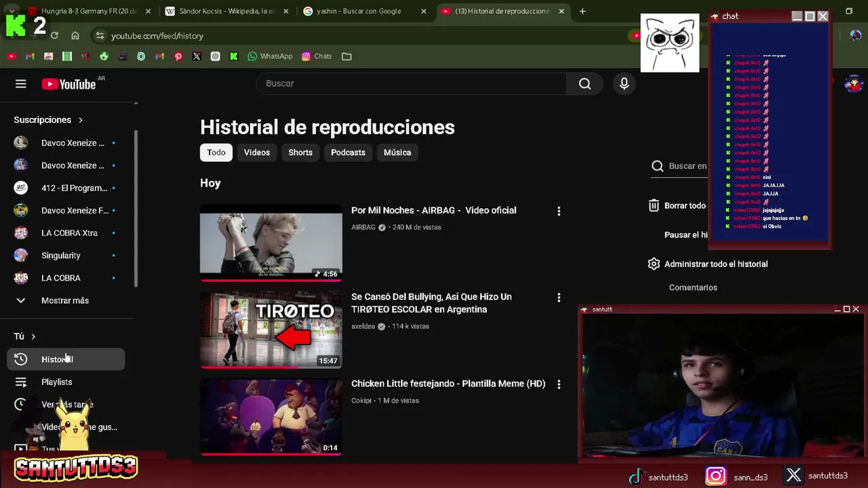Screen dimensions: 868x488
Task: Select the Podcasts filter chip
Action: [x=348, y=152]
